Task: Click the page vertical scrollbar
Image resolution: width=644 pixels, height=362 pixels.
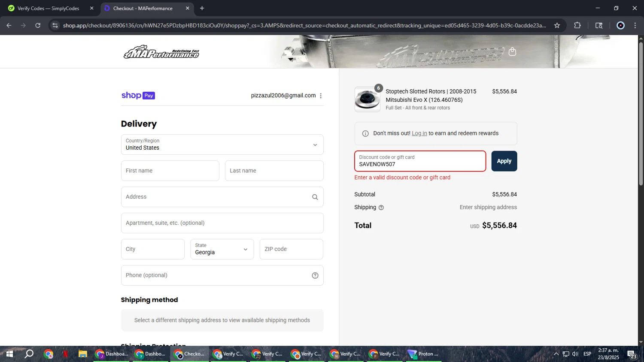Action: click(641, 114)
